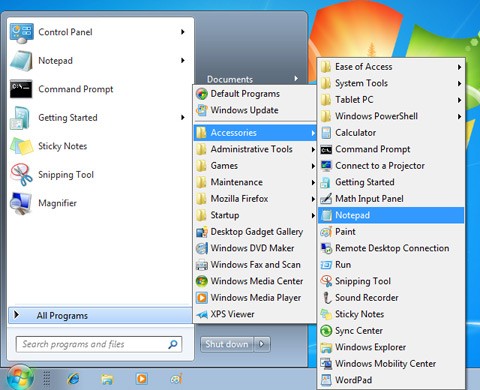Expand the pinned Notepad jump list arrow
480x390 pixels.
coord(183,61)
